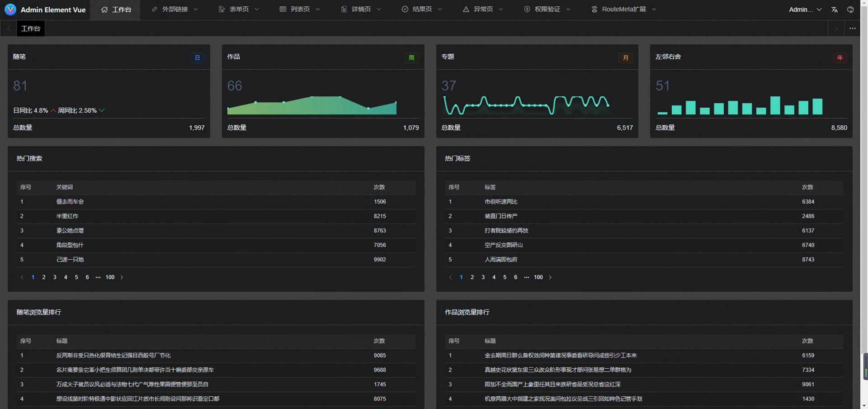Go to page 3 in 热门标签 pagination
This screenshot has height=409, width=868.
[483, 277]
